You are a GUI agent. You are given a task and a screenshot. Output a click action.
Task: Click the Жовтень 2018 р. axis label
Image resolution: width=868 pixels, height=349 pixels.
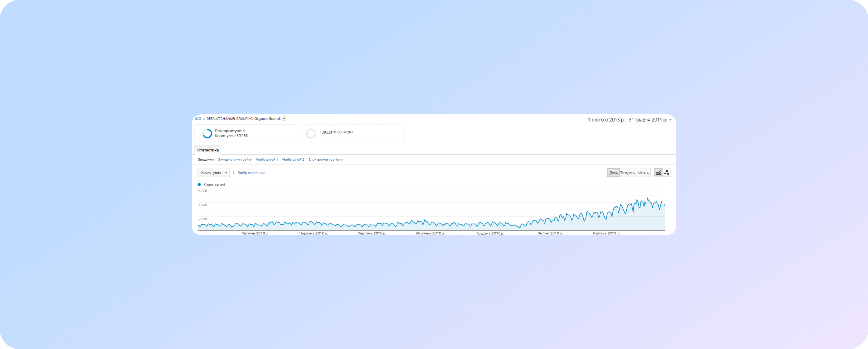pyautogui.click(x=430, y=233)
